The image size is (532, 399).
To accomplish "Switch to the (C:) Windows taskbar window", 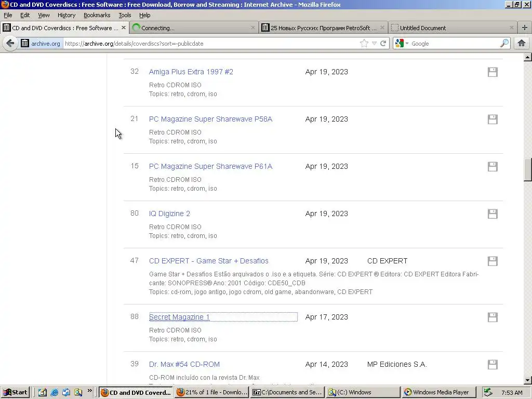I will point(363,393).
